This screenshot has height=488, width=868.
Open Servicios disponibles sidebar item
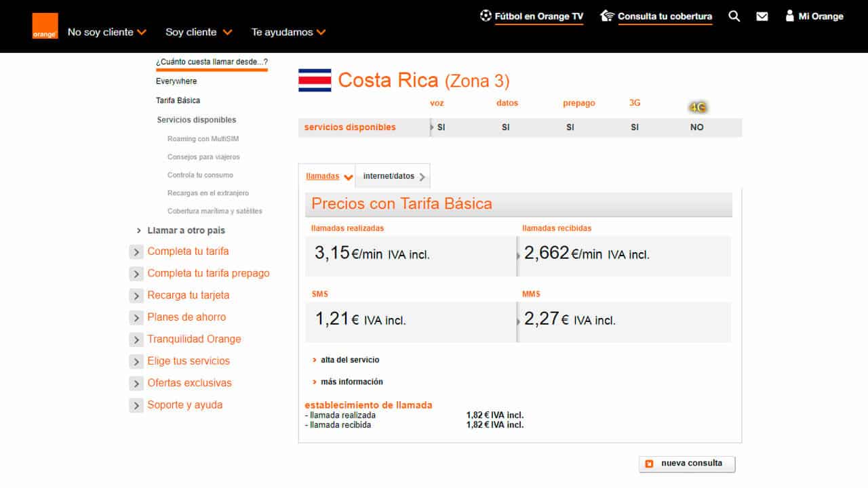[197, 120]
